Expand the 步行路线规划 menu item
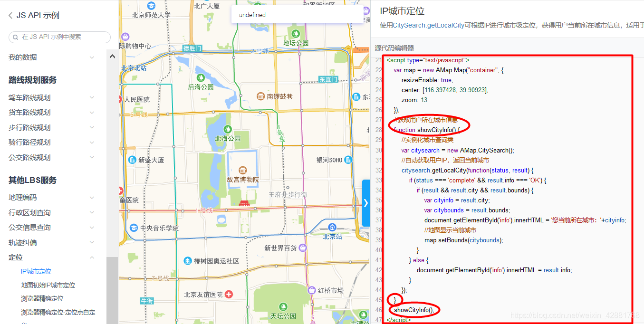The width and height of the screenshot is (644, 324). (92, 128)
